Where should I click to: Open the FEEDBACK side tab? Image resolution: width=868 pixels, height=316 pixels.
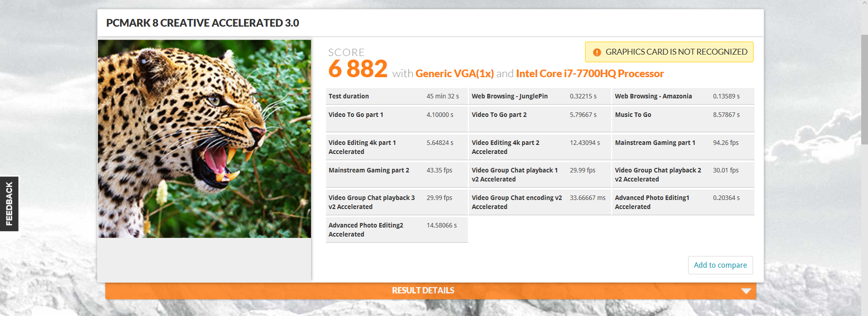(x=9, y=204)
